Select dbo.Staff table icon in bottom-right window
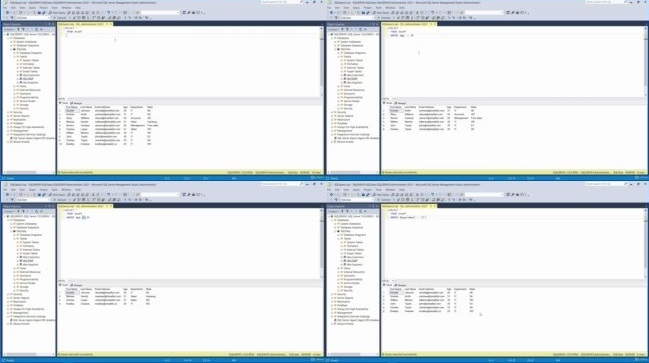 [345, 261]
